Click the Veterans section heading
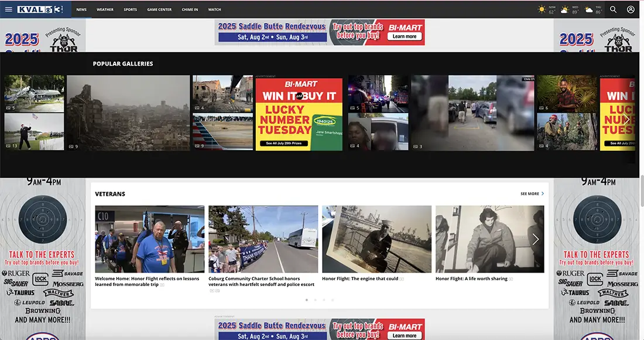This screenshot has height=340, width=644. (x=110, y=194)
